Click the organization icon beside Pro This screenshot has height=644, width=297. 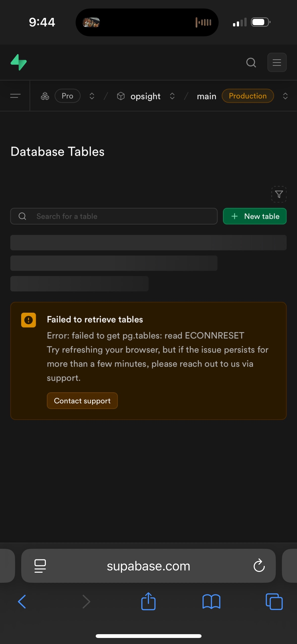[45, 96]
